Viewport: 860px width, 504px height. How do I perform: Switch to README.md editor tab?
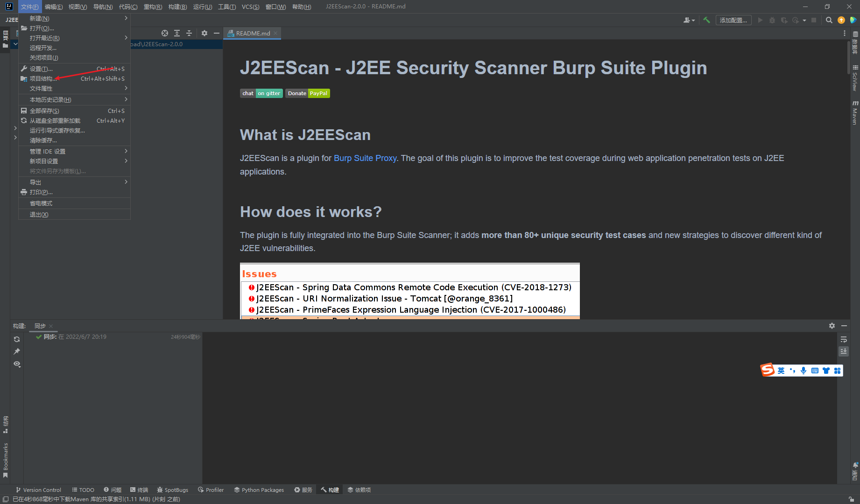point(253,33)
